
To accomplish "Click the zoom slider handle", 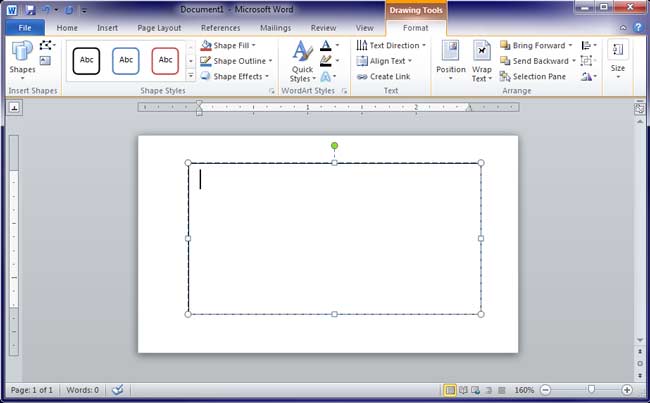I will pyautogui.click(x=592, y=389).
